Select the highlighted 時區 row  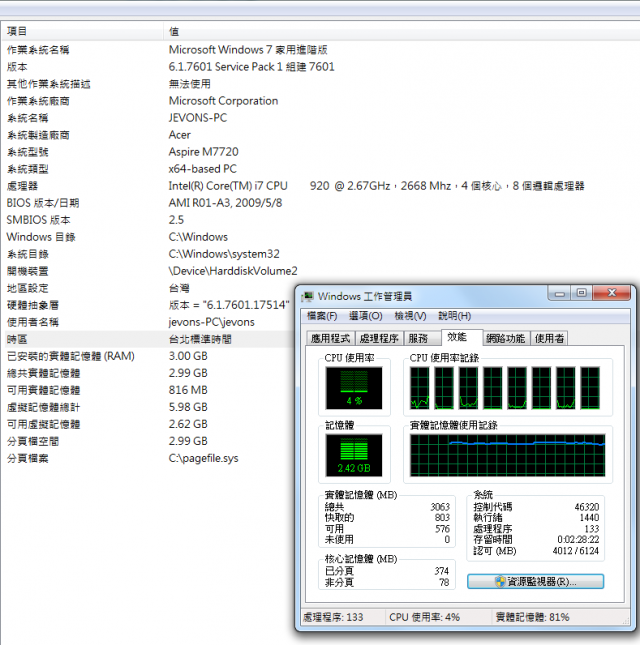pos(148,339)
